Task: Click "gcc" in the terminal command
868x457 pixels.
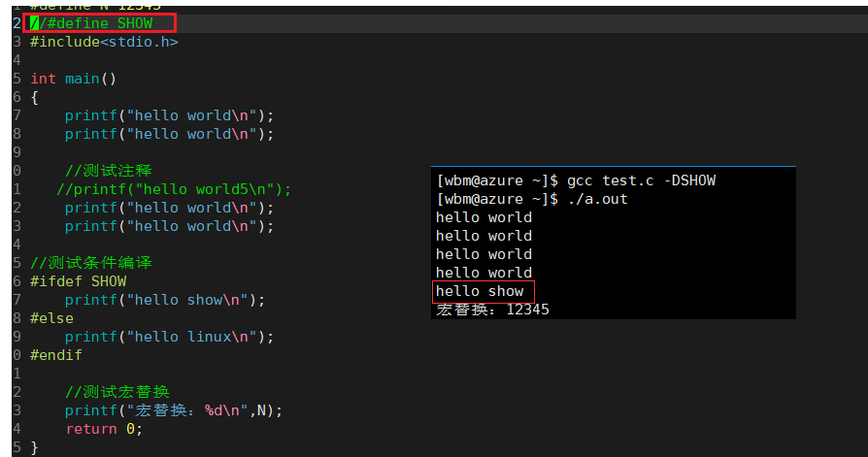Action: pos(580,180)
